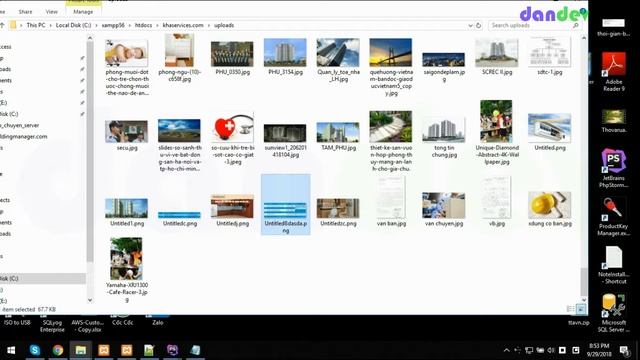Expand the xampp56 breadcrumb chevron
Screen dimensions: 640x360
click(x=130, y=25)
